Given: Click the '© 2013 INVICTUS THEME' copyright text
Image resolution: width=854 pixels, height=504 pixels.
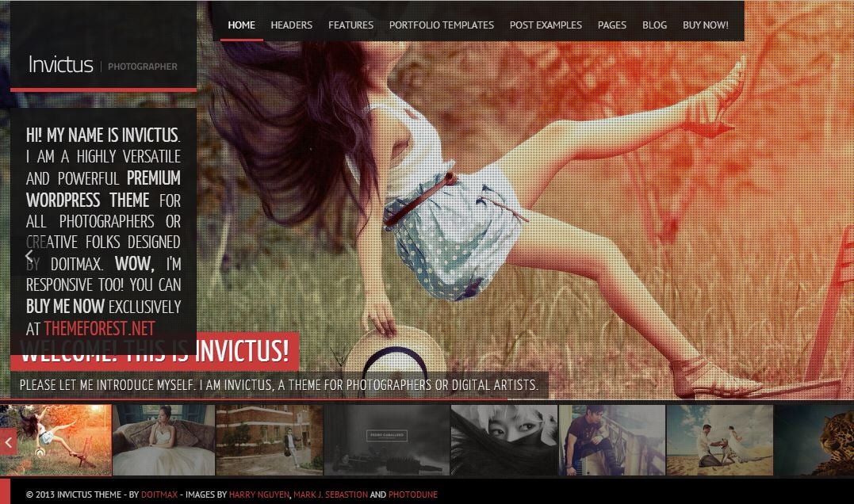Looking at the screenshot, I should 74,494.
